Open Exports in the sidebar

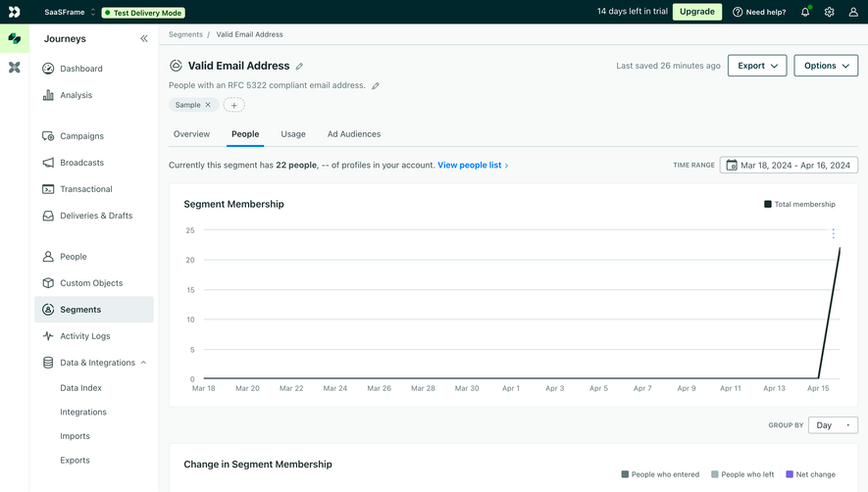(75, 461)
